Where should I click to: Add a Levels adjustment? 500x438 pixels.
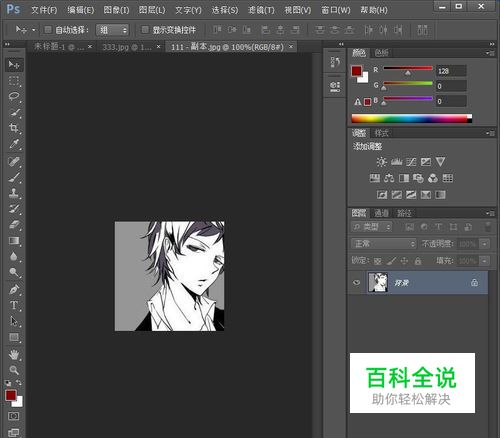396,162
